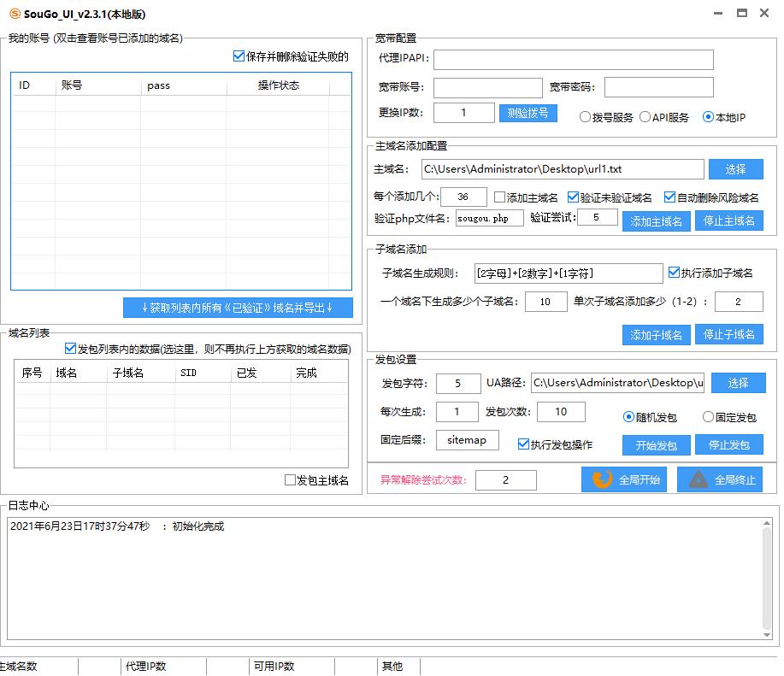Click the sitemap 固定后缀 input field
Screen dimensions: 784x676
(x=467, y=439)
